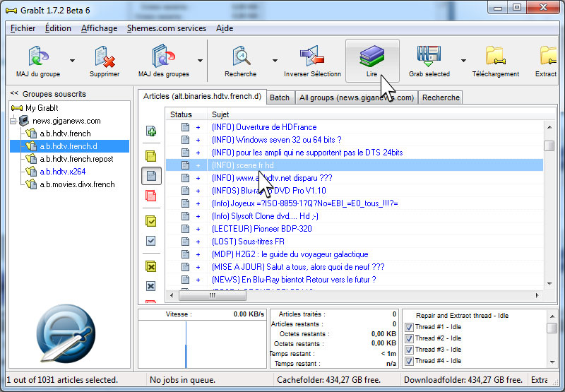Click the Inverser Sélection toolbar icon
The image size is (565, 392).
point(312,57)
